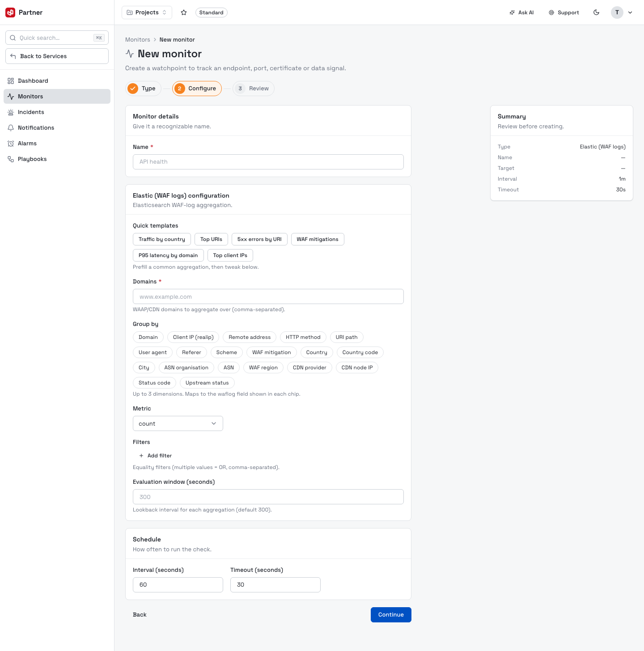Toggle CDN provider chip
This screenshot has height=651, width=644.
[309, 368]
